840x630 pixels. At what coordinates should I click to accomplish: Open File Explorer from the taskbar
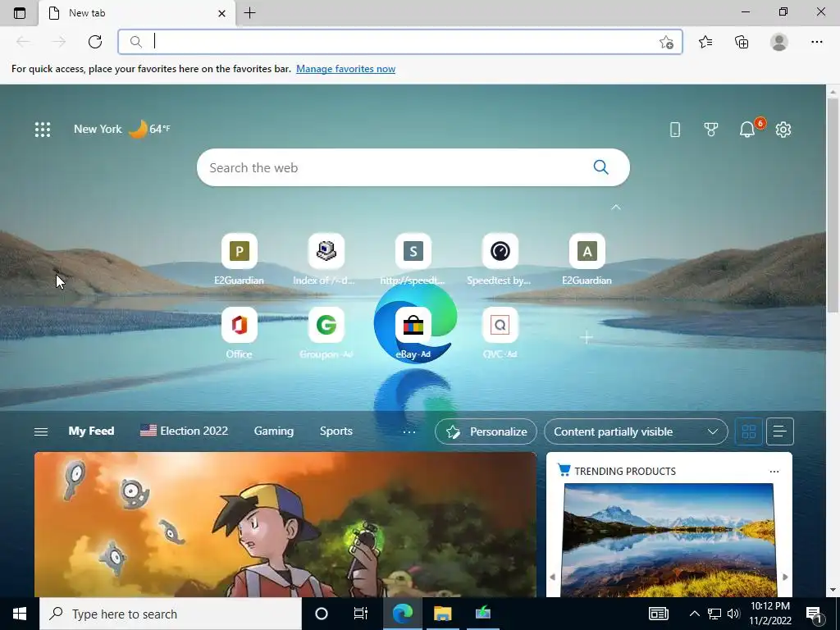[442, 614]
